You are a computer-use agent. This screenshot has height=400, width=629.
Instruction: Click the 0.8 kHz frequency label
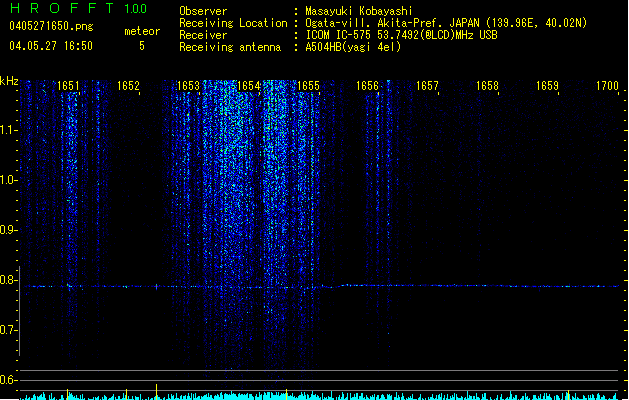click(x=8, y=280)
